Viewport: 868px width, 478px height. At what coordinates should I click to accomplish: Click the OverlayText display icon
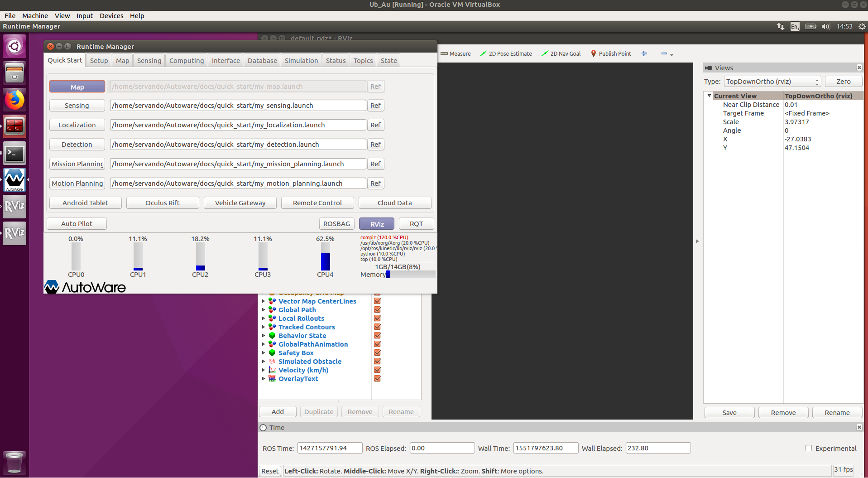(272, 378)
